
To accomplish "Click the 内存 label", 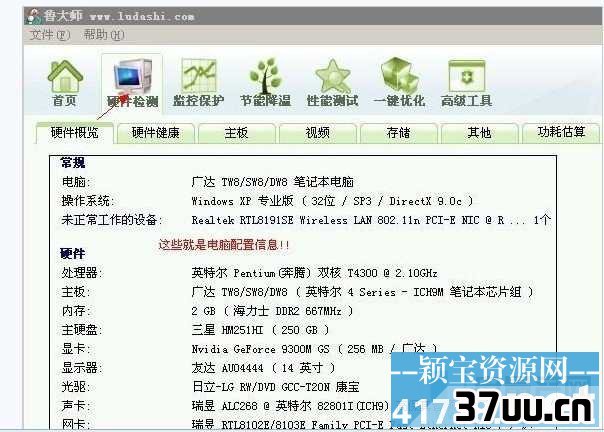I will (x=76, y=311).
